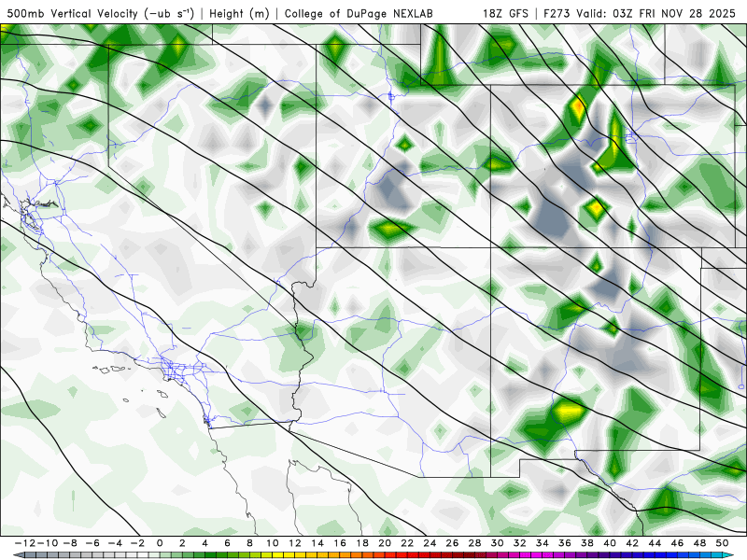Click the 40 label on the color scale

(x=610, y=543)
